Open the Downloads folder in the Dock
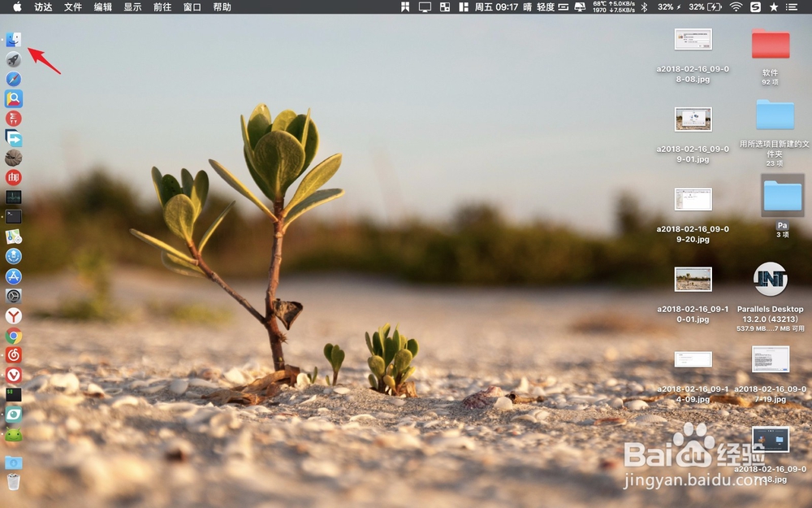The height and width of the screenshot is (508, 812). coord(14,462)
